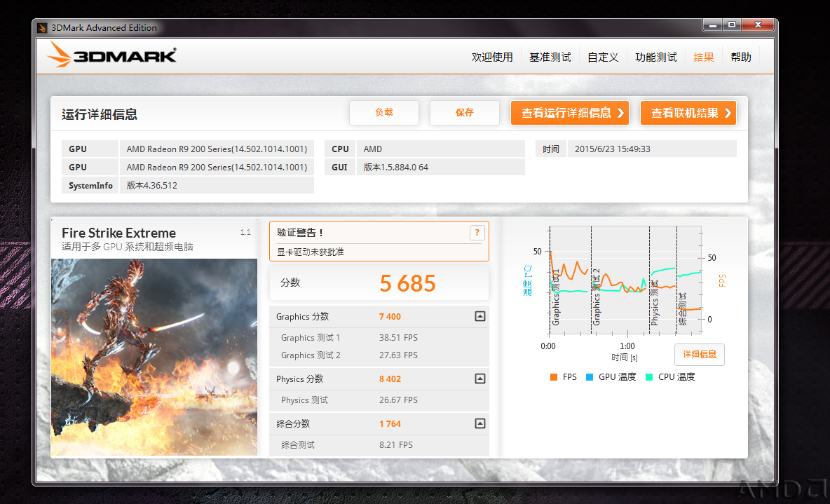Screen dimensions: 830x504
Task: Click the Graphics score value 7 400
Action: click(390, 317)
